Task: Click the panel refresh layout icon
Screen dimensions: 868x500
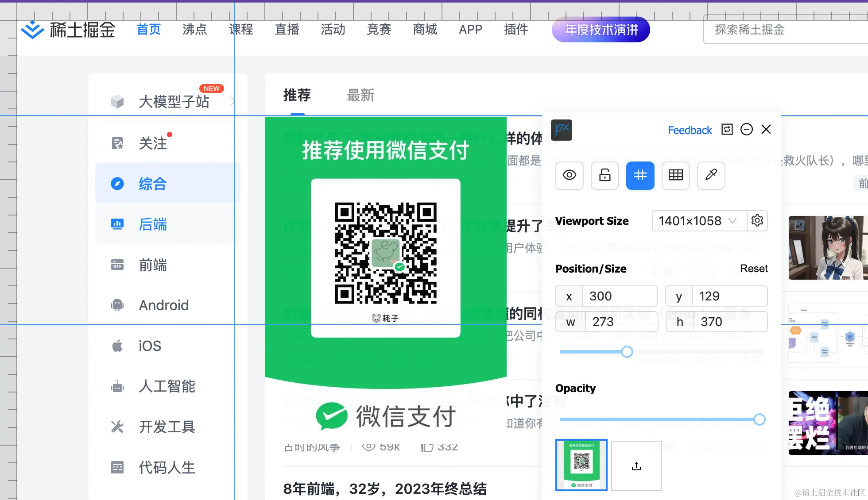Action: tap(727, 129)
